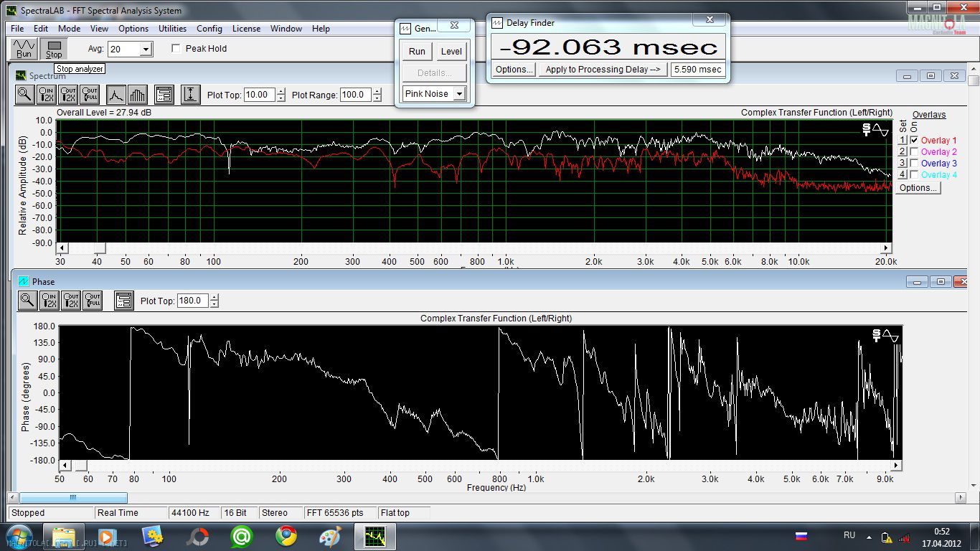
Task: Click Zoom Out Full in Phase toolbar
Action: (x=92, y=301)
